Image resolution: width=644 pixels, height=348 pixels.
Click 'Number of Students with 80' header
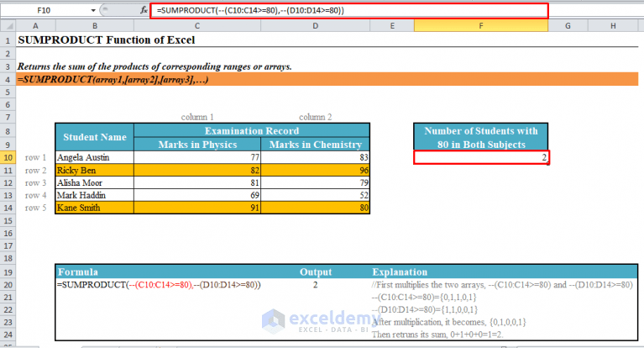tap(481, 137)
